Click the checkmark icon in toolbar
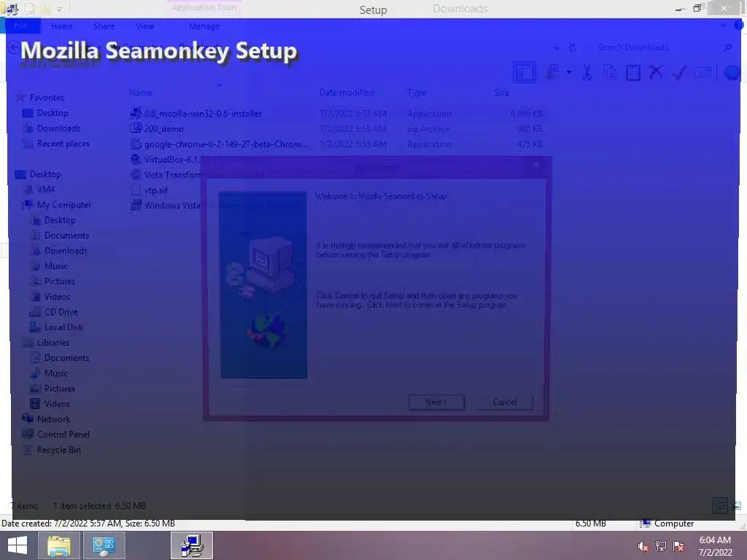This screenshot has height=560, width=747. point(679,72)
